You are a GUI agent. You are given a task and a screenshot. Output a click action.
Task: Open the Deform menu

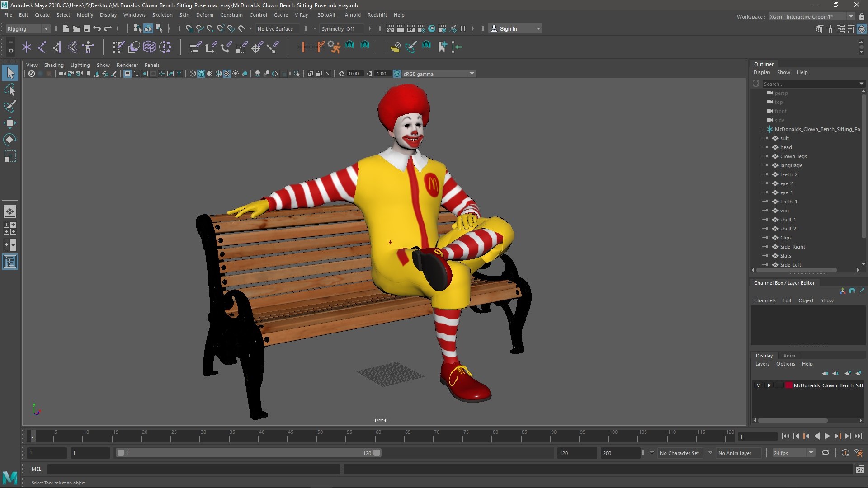(204, 15)
